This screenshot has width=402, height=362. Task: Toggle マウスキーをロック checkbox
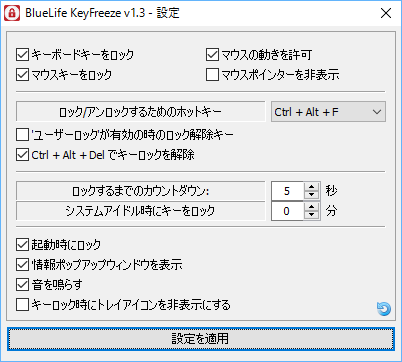(22, 75)
